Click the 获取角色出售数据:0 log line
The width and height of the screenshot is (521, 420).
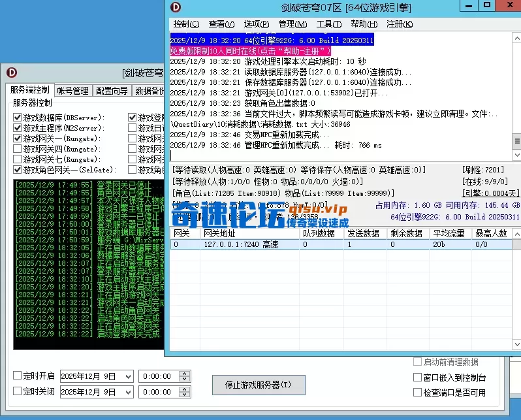243,103
